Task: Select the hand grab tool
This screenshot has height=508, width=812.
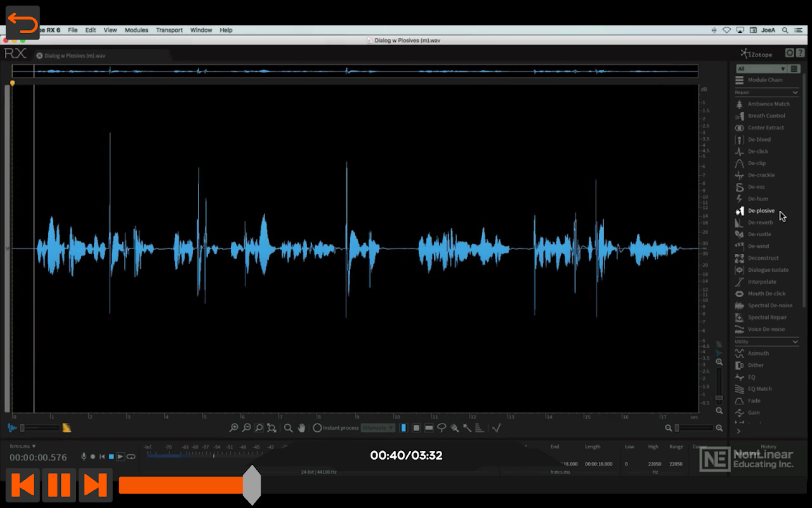Action: click(302, 428)
